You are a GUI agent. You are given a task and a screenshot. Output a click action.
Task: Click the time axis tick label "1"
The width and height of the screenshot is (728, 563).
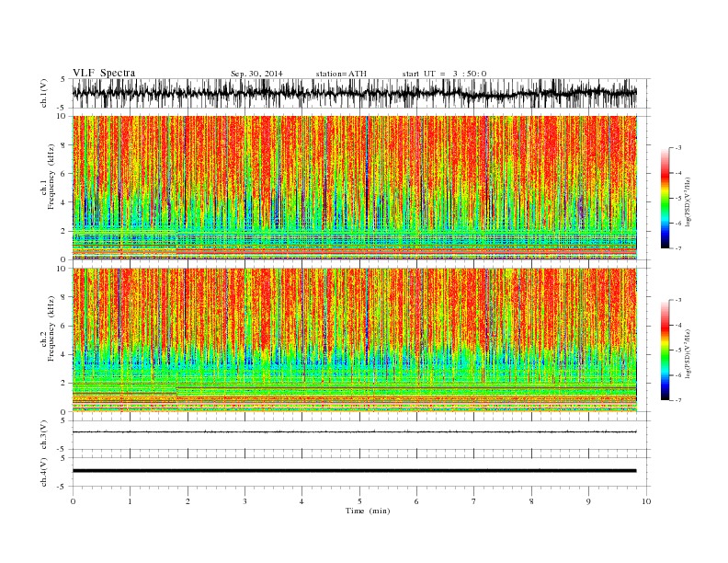click(x=131, y=501)
